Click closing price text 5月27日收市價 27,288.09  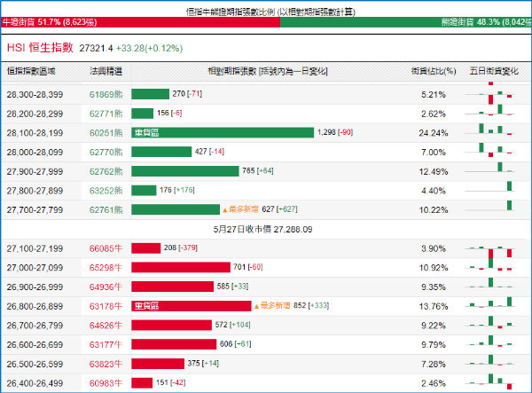click(262, 230)
